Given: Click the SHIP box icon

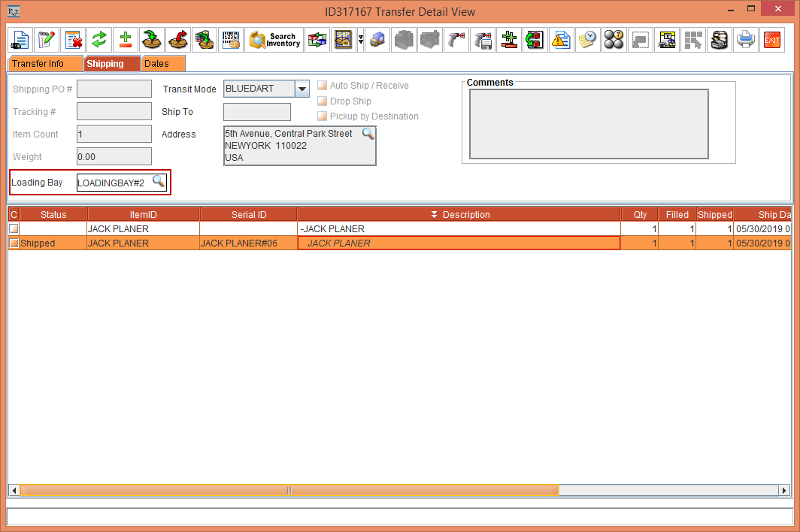Looking at the screenshot, I should 344,40.
